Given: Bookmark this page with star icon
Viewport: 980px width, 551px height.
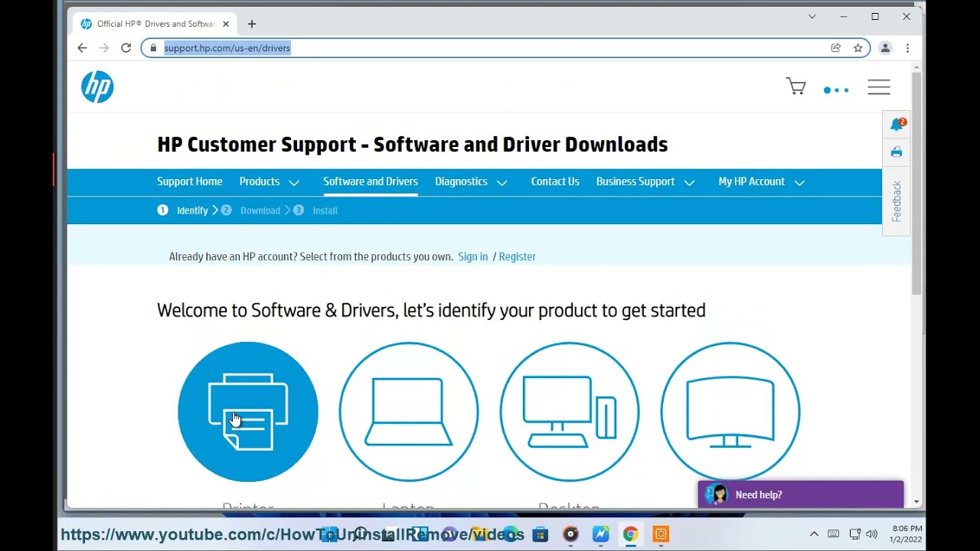Looking at the screenshot, I should 858,48.
